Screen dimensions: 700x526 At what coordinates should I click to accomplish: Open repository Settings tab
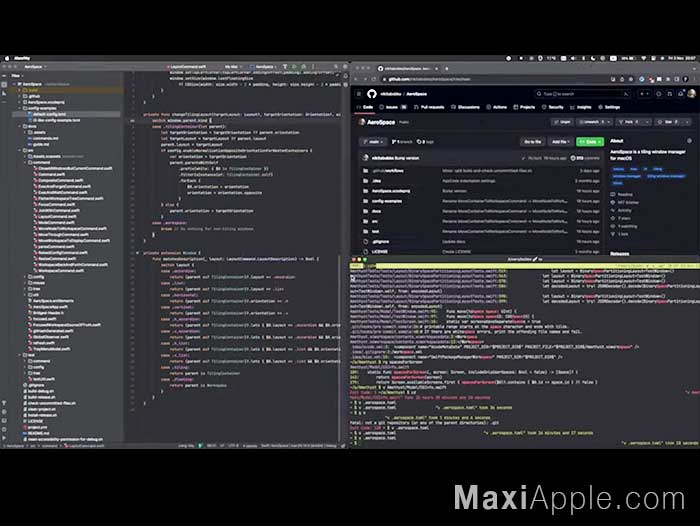point(609,107)
